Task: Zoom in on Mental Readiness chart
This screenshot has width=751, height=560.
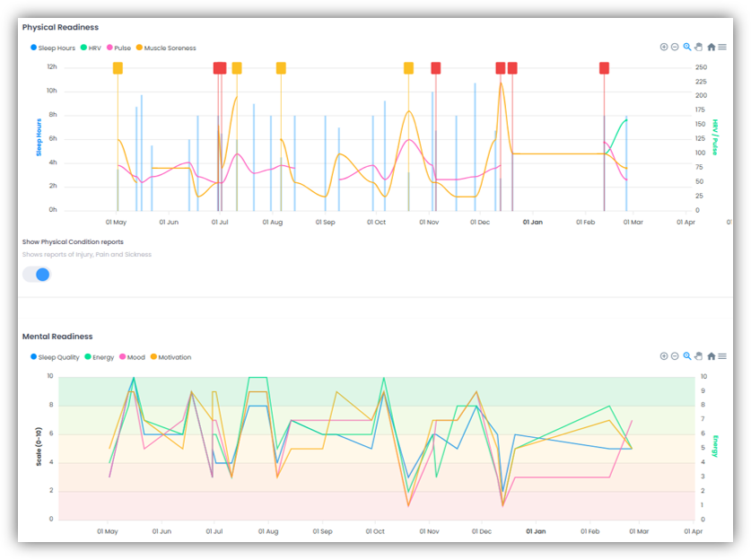Action: pos(664,356)
